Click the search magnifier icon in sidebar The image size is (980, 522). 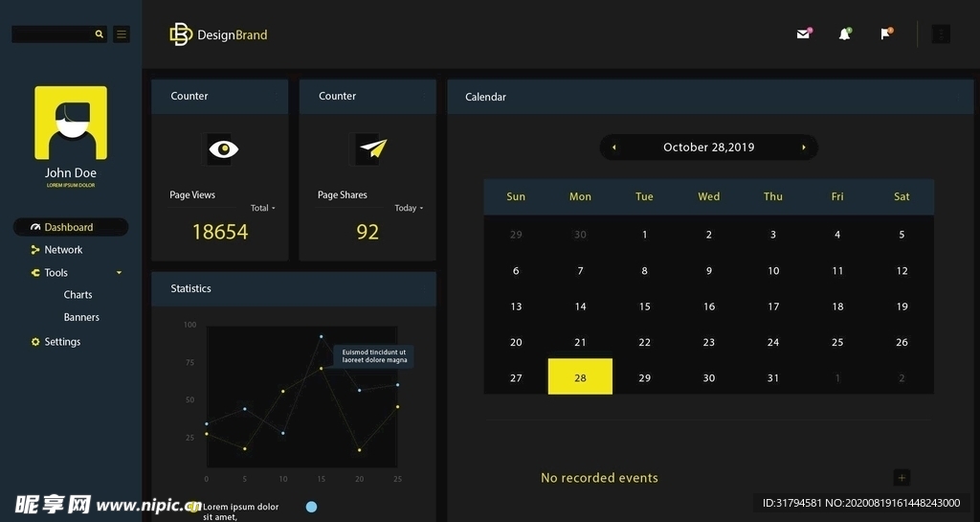[99, 34]
